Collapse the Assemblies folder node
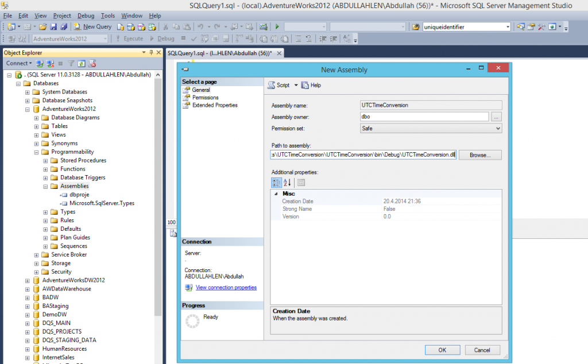 (45, 187)
